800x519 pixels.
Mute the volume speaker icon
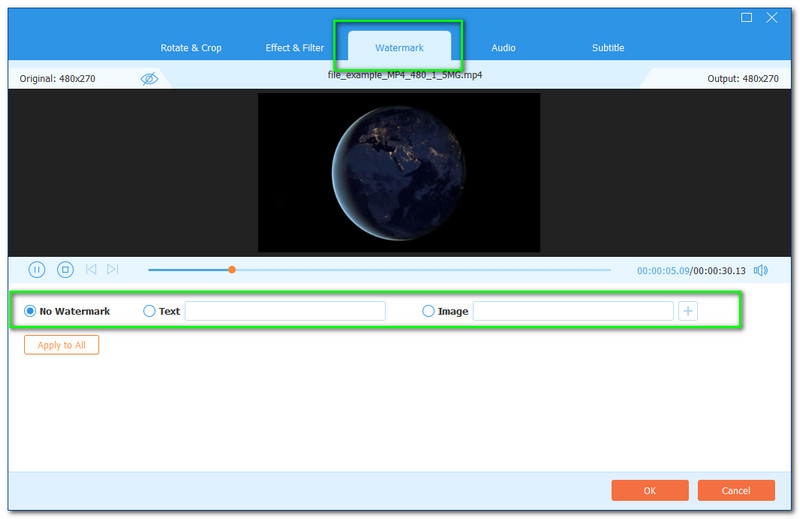(761, 270)
